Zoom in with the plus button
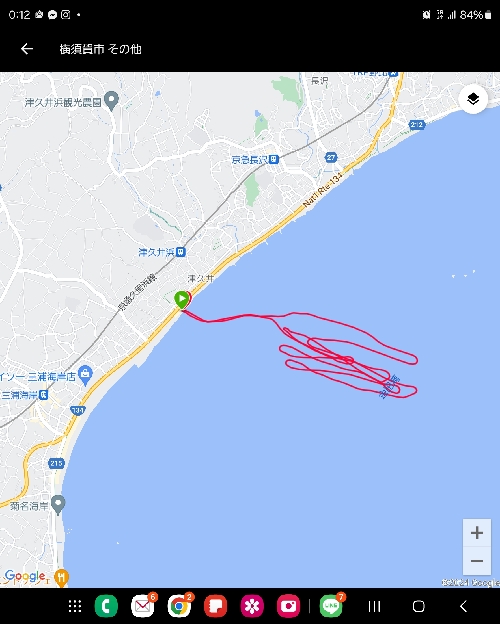 477,532
